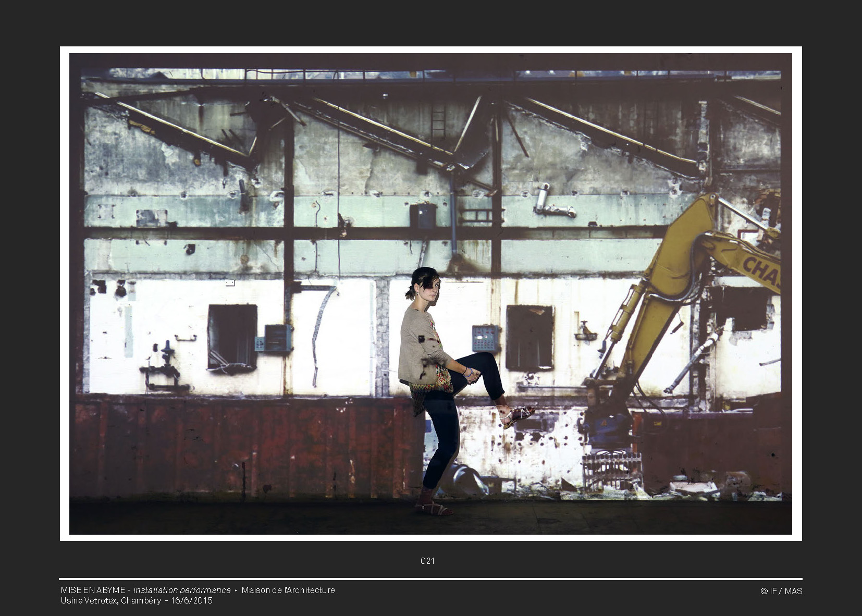Click the dark window opening right of woman
This screenshot has width=862, height=616.
coord(529,338)
